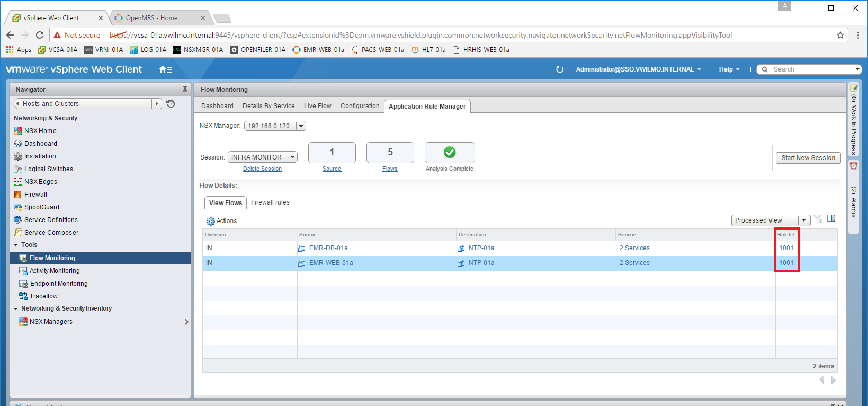This screenshot has height=406, width=868.
Task: Click the refresh icon in vSphere header
Action: pyautogui.click(x=560, y=69)
